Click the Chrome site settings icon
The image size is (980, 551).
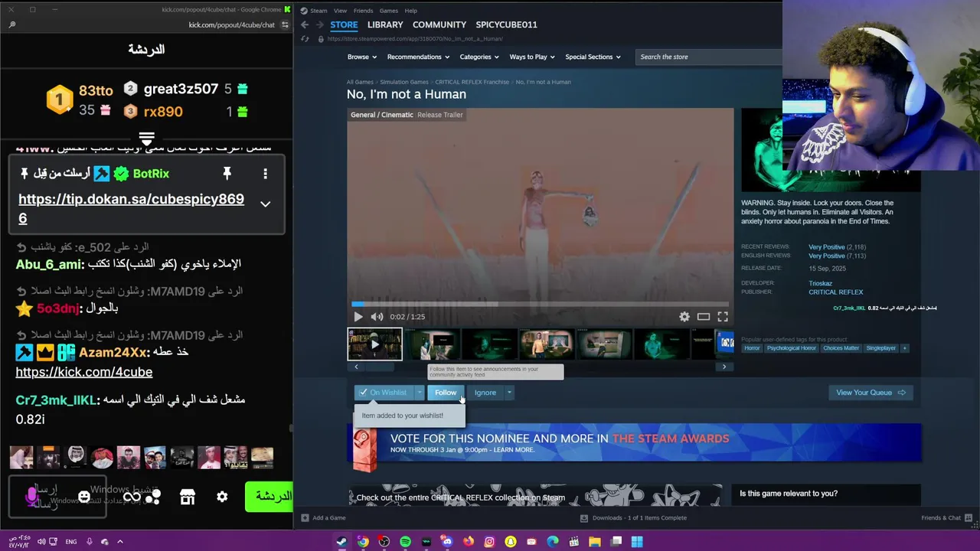coord(285,24)
